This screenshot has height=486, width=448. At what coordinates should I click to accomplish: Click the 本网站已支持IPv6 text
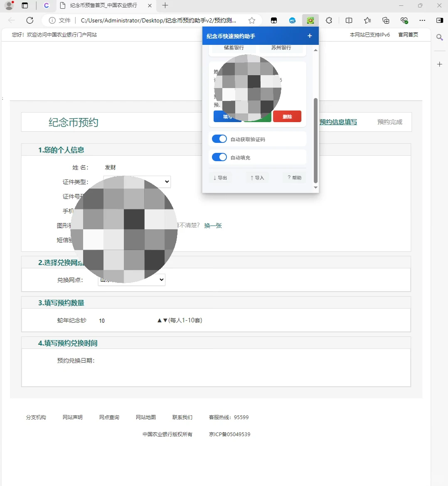click(369, 35)
